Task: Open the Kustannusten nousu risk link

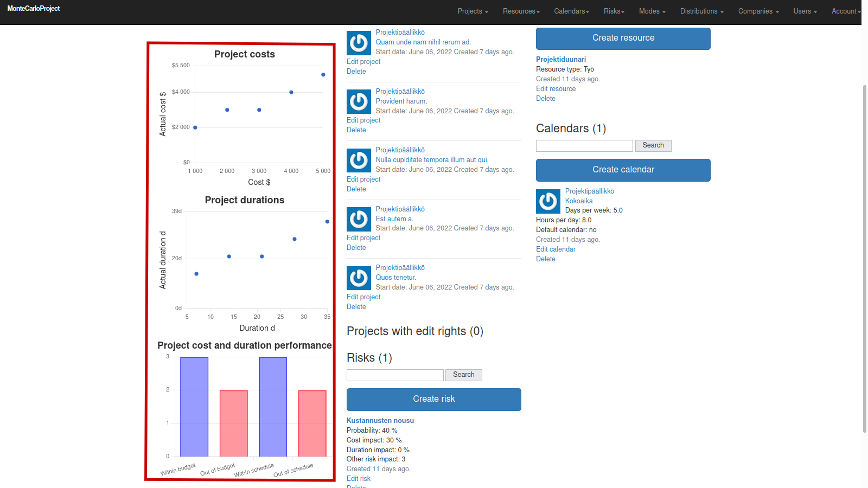Action: coord(380,421)
